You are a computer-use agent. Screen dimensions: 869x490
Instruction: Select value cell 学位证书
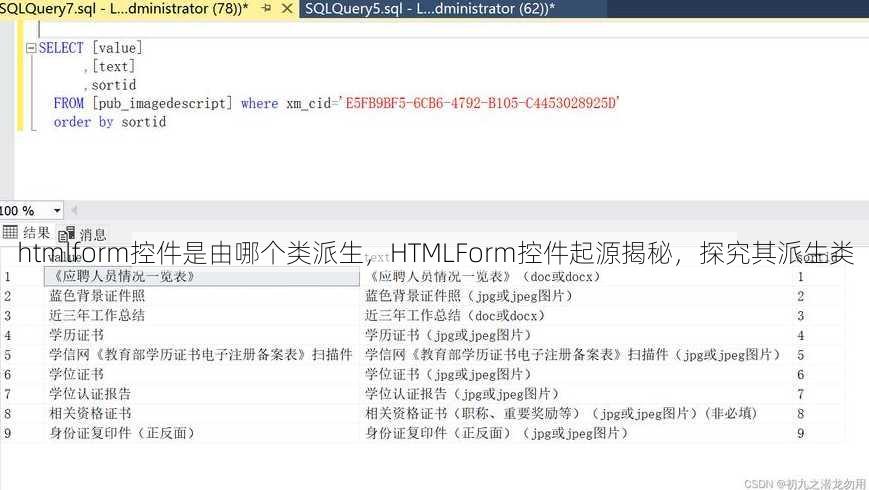(x=202, y=374)
